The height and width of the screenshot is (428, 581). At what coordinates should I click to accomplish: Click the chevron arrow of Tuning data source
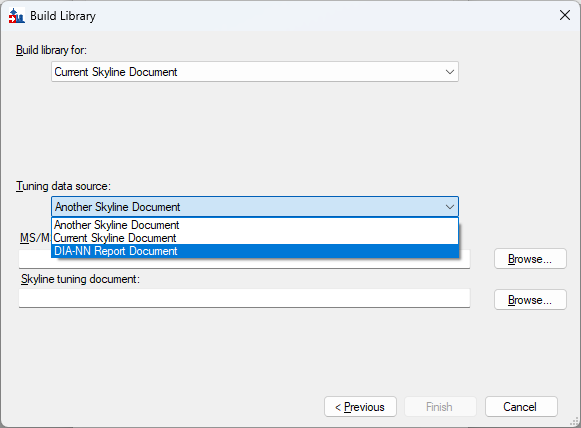(450, 207)
